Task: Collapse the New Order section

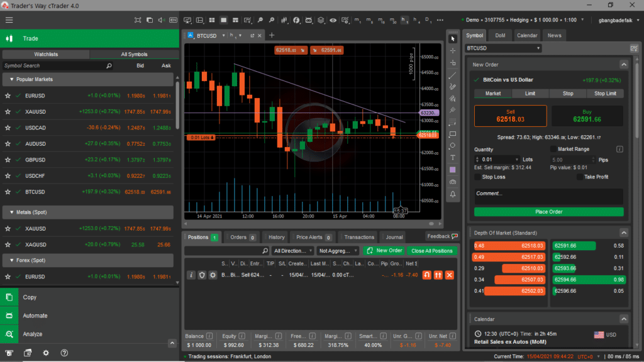Action: tap(623, 65)
